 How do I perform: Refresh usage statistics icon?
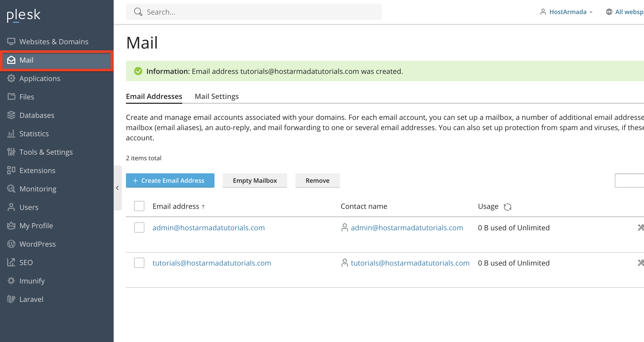click(x=507, y=207)
